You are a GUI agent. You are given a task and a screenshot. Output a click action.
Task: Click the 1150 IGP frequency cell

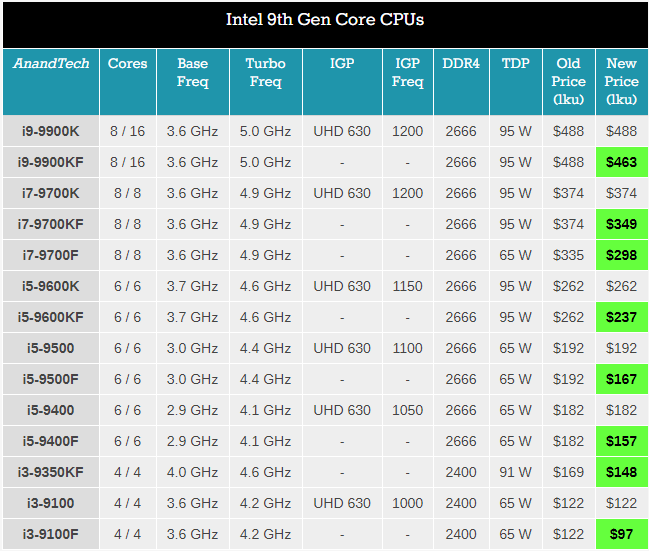coord(408,286)
